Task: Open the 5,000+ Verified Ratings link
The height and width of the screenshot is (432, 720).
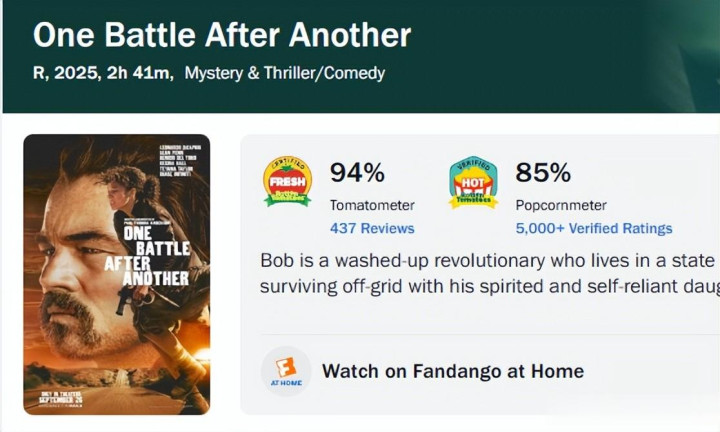Action: coord(594,228)
